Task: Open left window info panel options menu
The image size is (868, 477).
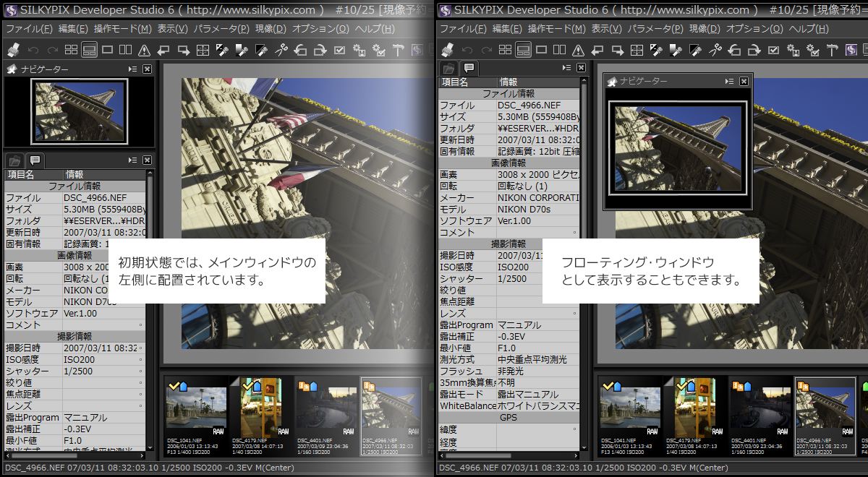Action: pos(132,160)
